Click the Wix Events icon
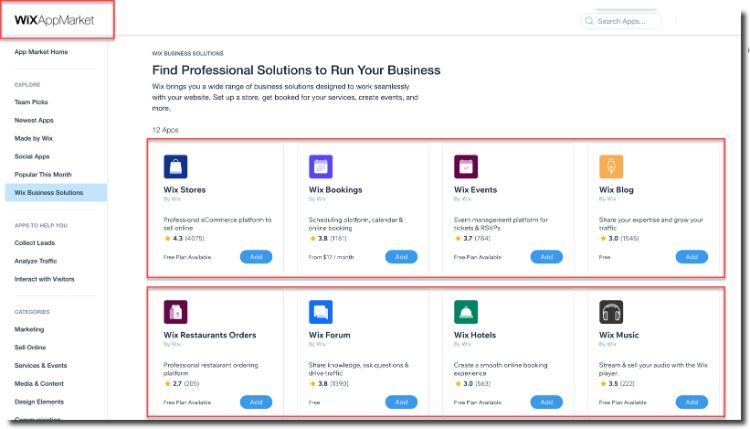The image size is (750, 429). pyautogui.click(x=466, y=166)
